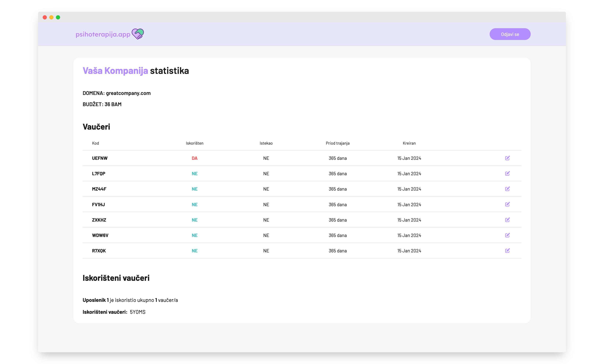The height and width of the screenshot is (364, 604).
Task: Click the Kreiran column header
Action: (409, 143)
